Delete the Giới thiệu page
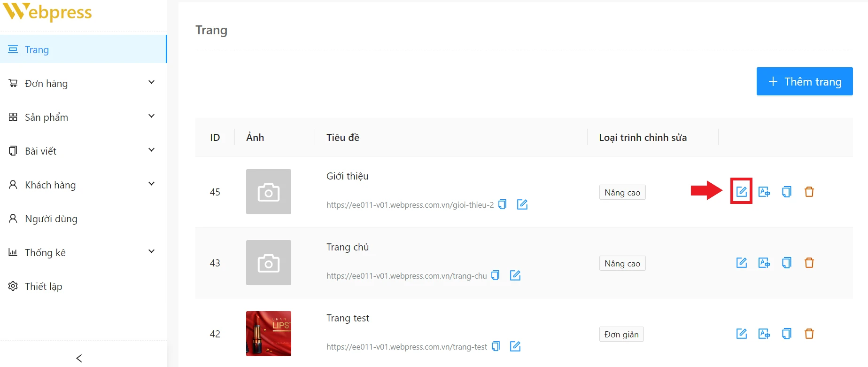 [809, 192]
